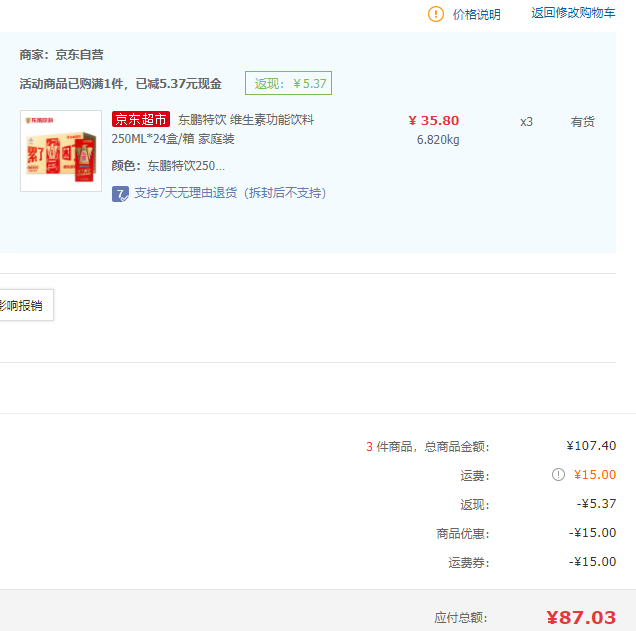Image resolution: width=636 pixels, height=631 pixels.
Task: Click the 影响报销 button
Action: (25, 305)
